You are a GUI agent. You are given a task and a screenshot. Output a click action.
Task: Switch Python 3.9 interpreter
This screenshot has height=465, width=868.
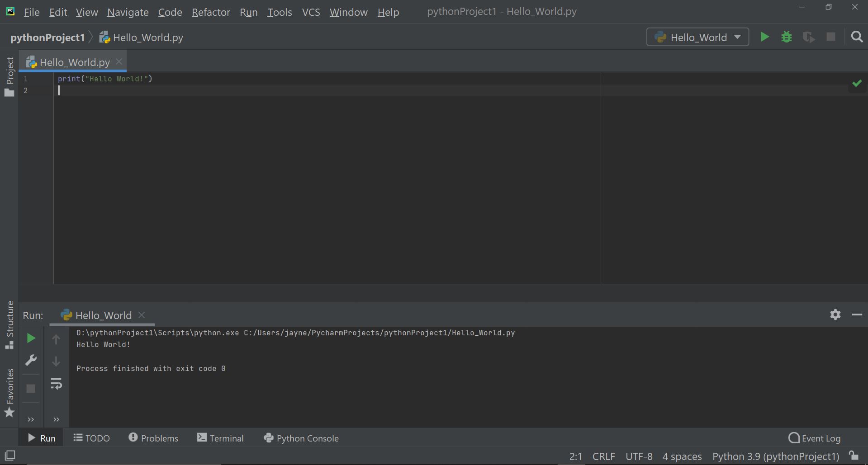(x=776, y=456)
